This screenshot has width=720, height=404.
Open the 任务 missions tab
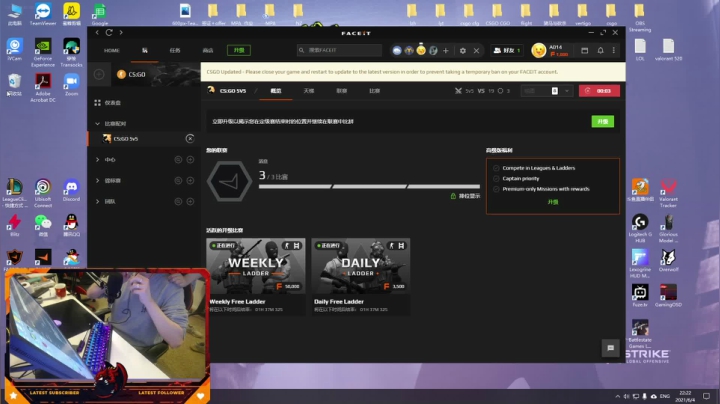(175, 50)
